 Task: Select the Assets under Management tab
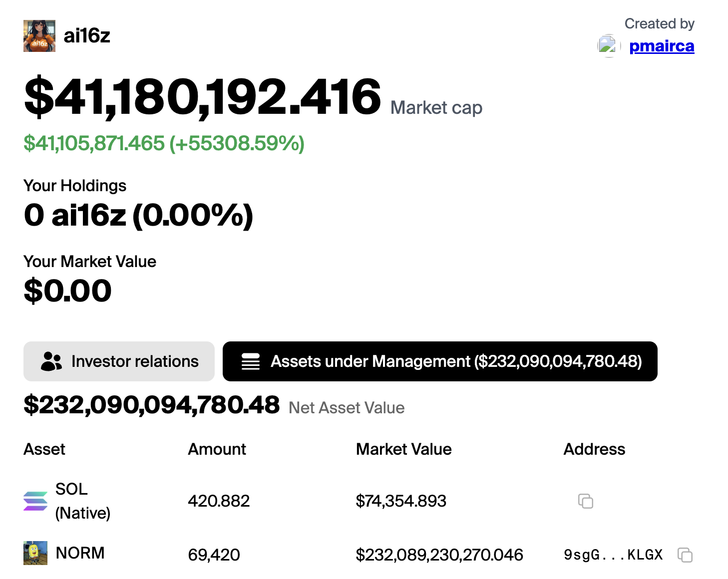coord(440,361)
